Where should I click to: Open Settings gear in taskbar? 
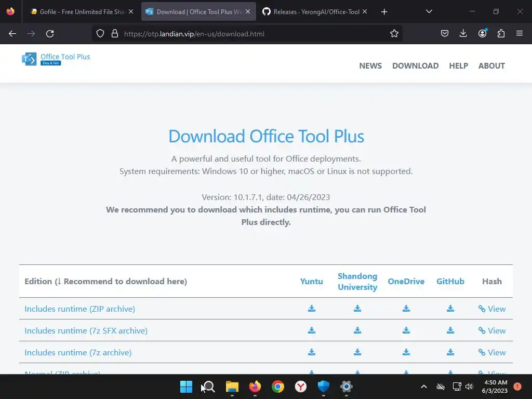coord(347,387)
